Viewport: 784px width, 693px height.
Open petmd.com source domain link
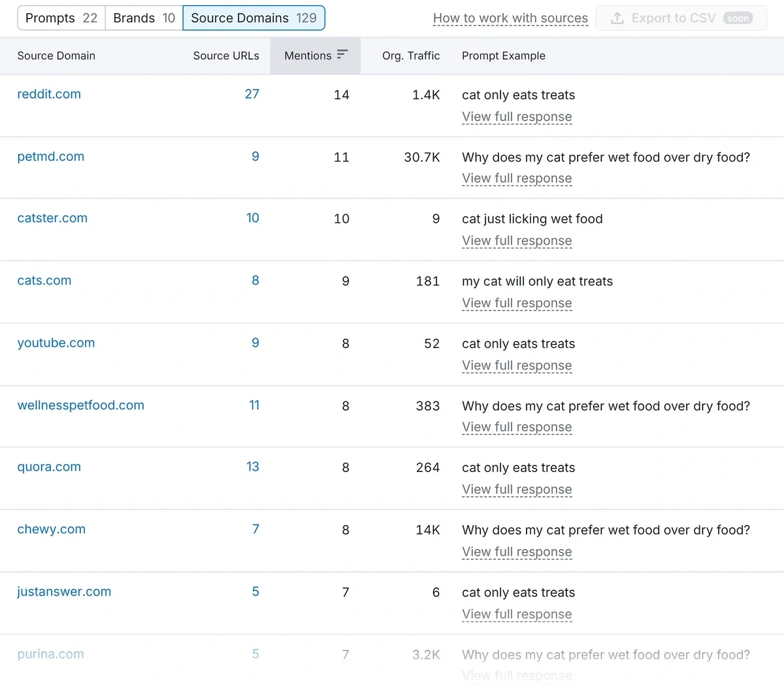51,156
